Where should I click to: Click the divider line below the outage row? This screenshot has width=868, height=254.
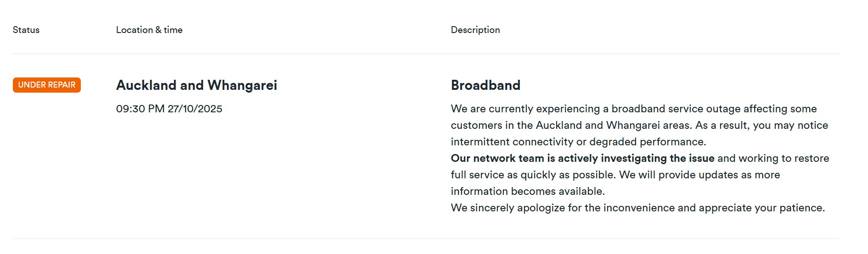click(426, 238)
